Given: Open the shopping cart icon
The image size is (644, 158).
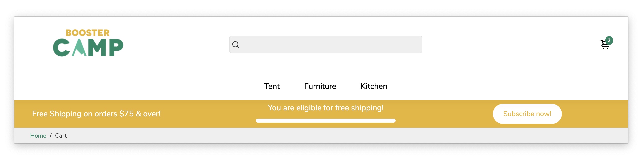Looking at the screenshot, I should tap(605, 45).
